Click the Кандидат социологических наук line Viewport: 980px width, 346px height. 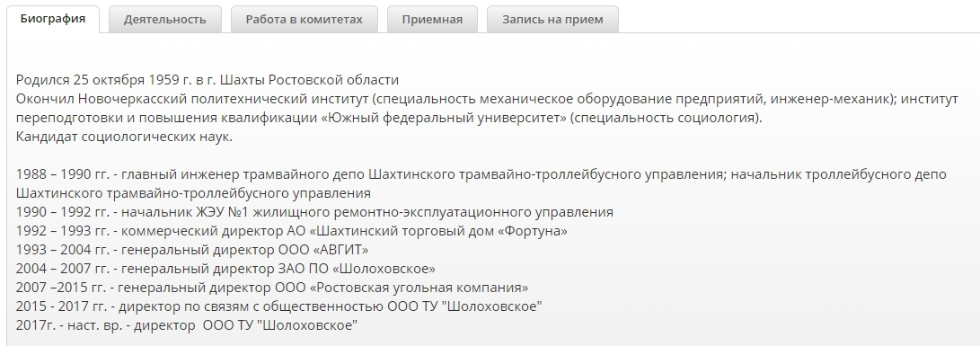124,137
